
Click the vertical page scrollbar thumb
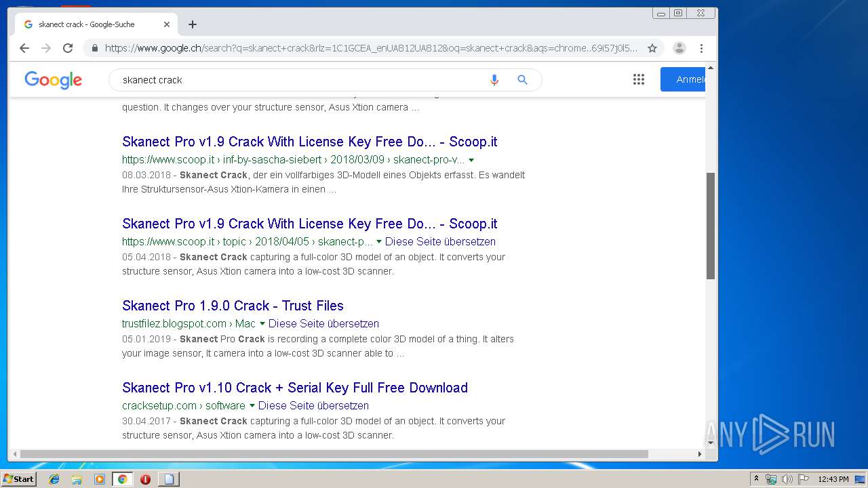[x=711, y=226]
